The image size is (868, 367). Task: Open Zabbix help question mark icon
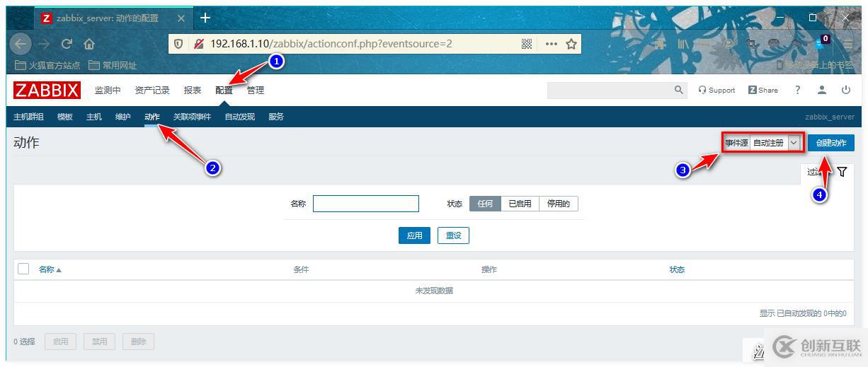pyautogui.click(x=797, y=90)
